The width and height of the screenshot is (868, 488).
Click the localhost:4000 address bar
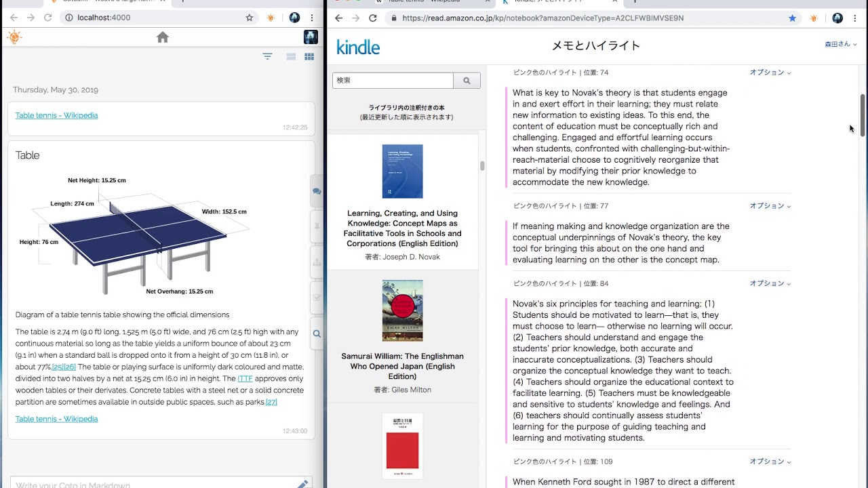coord(159,18)
